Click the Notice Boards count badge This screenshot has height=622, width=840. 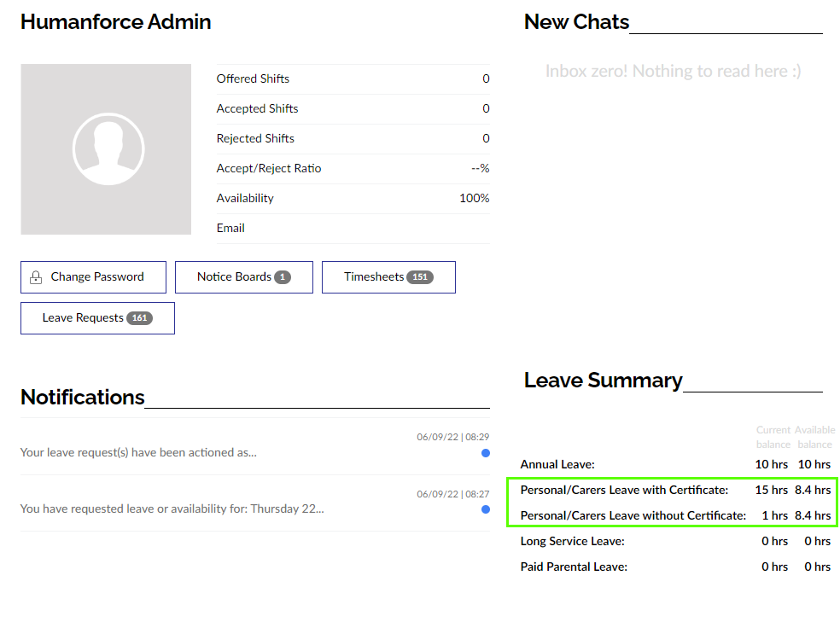[283, 277]
